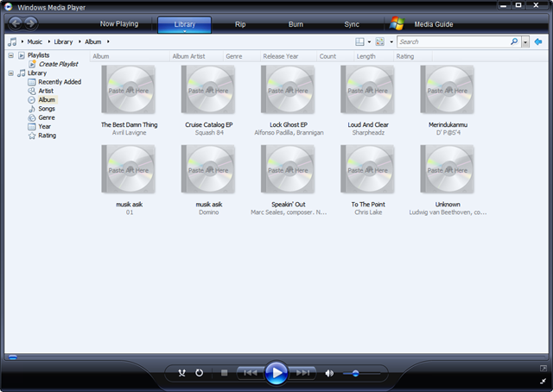Select the Unknown album cover

(x=448, y=169)
